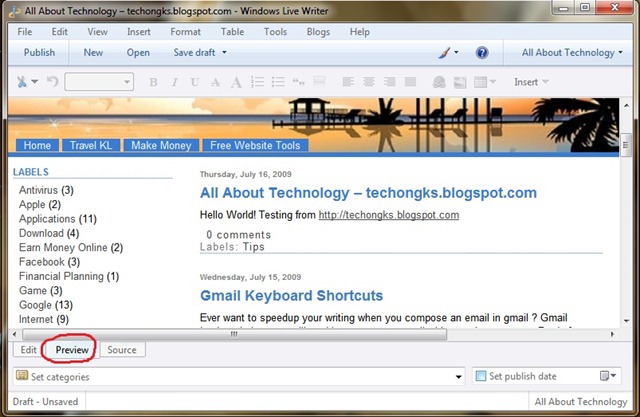Screen dimensions: 640x417
Task: Open the Insert dropdown in formatting toolbar
Action: pyautogui.click(x=531, y=82)
